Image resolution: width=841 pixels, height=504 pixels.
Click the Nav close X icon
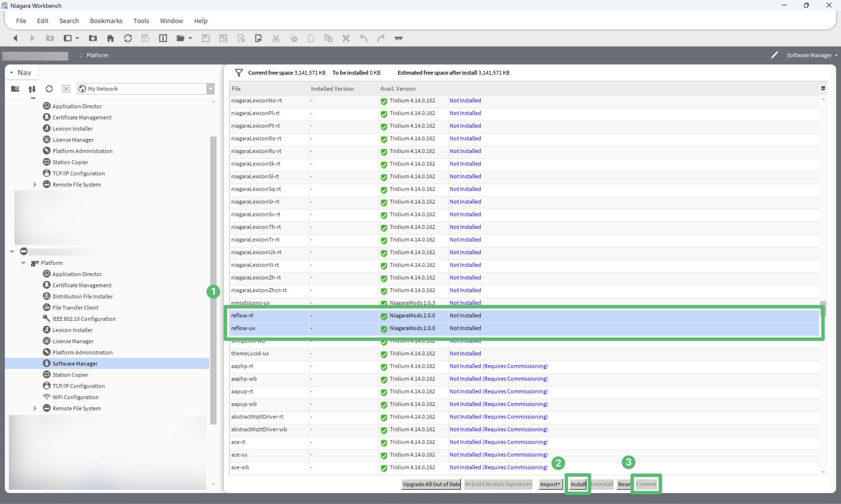pos(66,89)
